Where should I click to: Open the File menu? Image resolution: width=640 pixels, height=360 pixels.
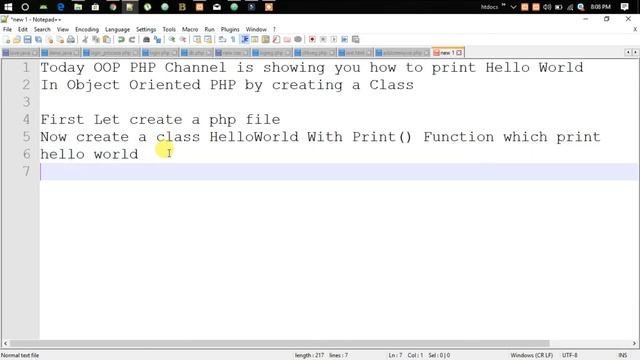7,29
